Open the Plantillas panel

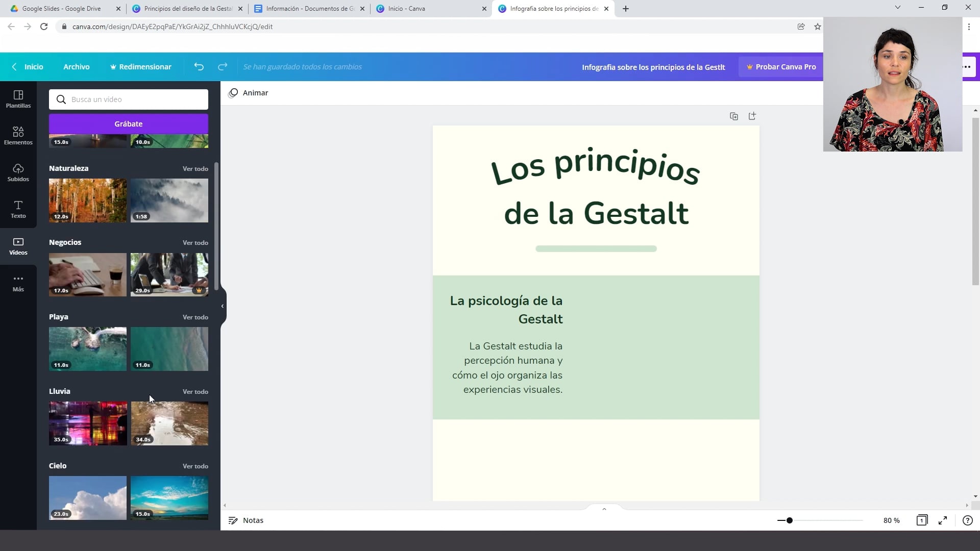click(x=18, y=98)
